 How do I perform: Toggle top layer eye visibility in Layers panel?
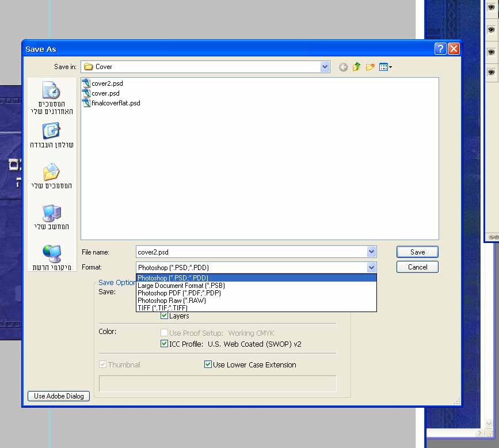pos(491,7)
